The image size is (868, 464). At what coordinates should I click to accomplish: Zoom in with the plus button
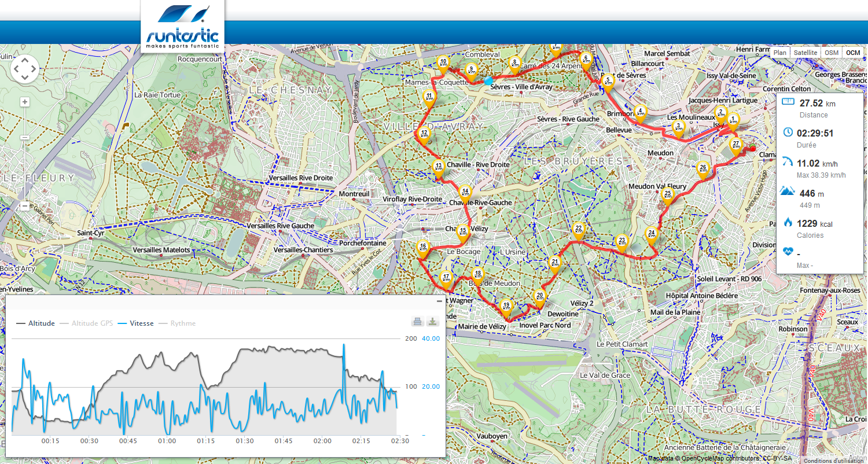[25, 102]
